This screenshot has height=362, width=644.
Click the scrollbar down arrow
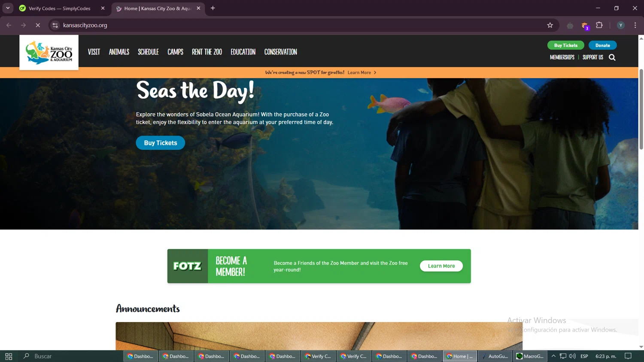click(x=641, y=347)
